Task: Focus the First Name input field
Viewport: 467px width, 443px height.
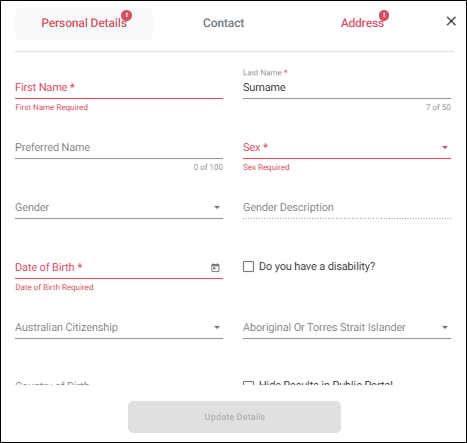Action: [119, 88]
